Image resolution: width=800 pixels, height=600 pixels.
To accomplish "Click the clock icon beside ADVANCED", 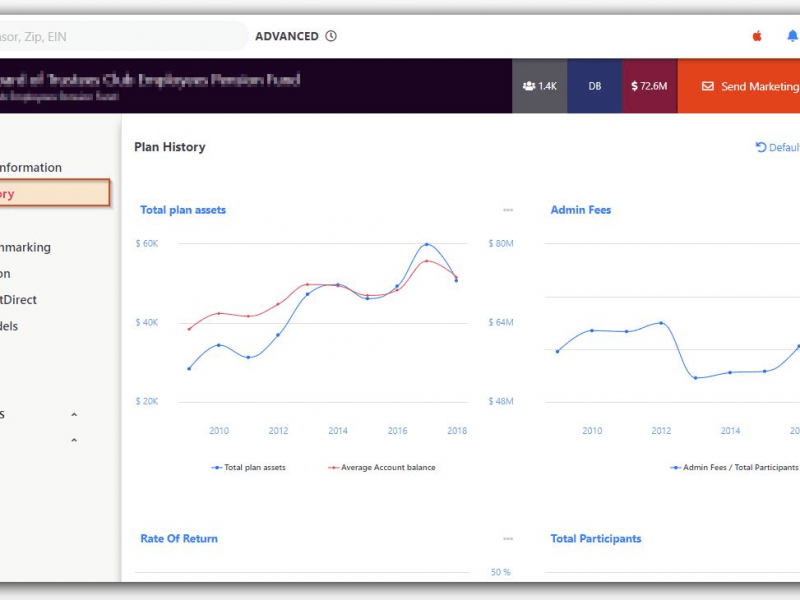I will click(x=331, y=36).
